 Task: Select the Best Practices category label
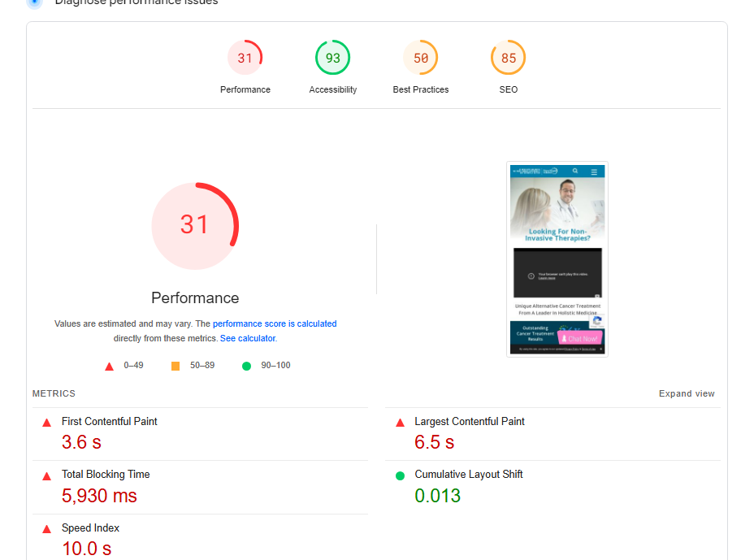(x=421, y=89)
